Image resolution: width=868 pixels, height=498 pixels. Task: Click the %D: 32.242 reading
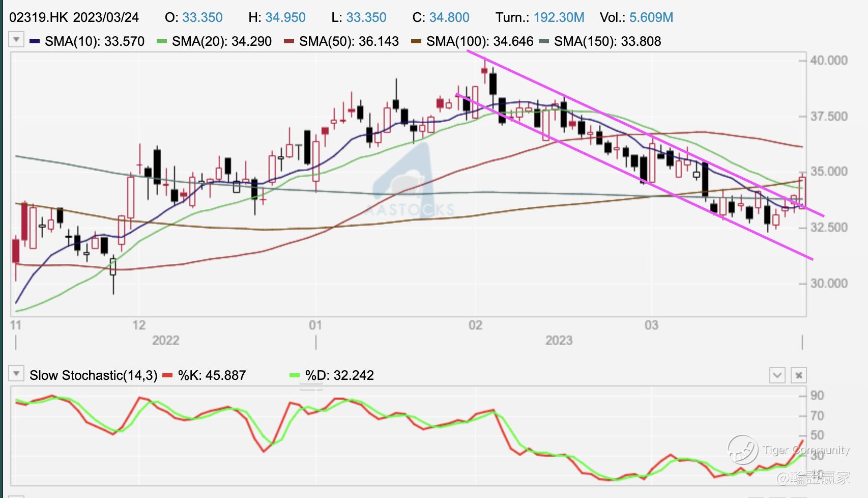(x=339, y=376)
